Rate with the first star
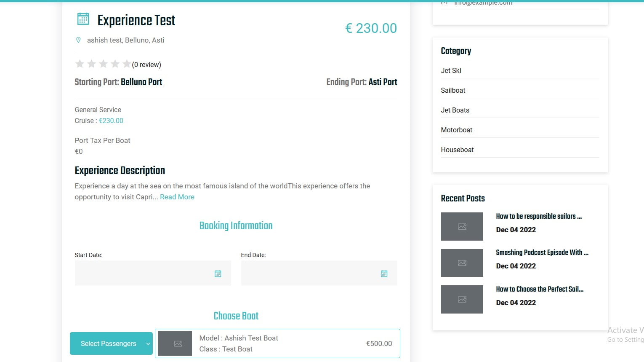Image resolution: width=644 pixels, height=362 pixels. (x=80, y=64)
